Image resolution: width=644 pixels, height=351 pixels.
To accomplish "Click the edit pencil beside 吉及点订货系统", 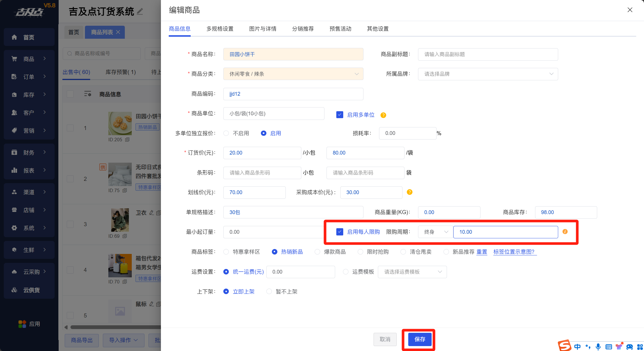I will (x=140, y=12).
